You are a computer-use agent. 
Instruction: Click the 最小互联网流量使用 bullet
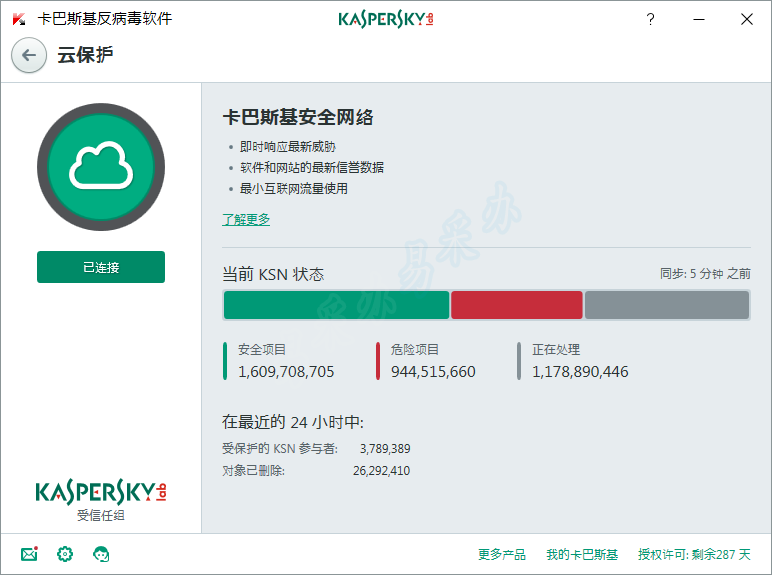(x=294, y=189)
